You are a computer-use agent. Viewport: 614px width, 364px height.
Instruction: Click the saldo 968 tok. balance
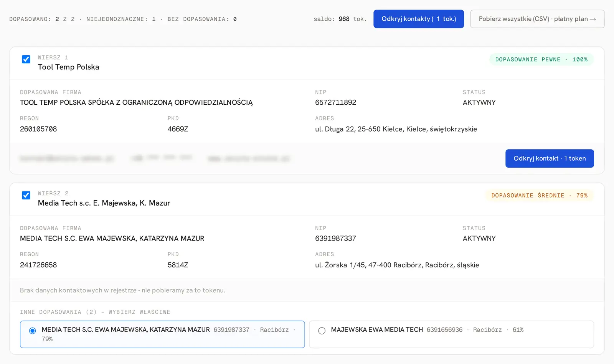coord(340,19)
